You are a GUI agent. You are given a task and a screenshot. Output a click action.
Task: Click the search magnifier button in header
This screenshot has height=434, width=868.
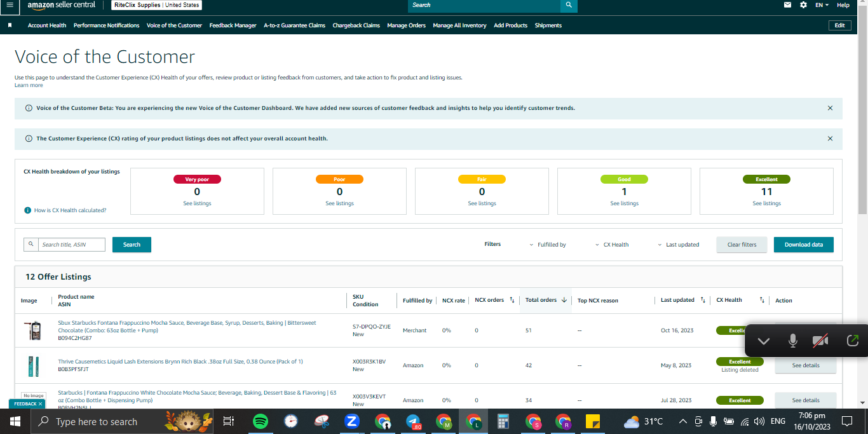click(569, 5)
